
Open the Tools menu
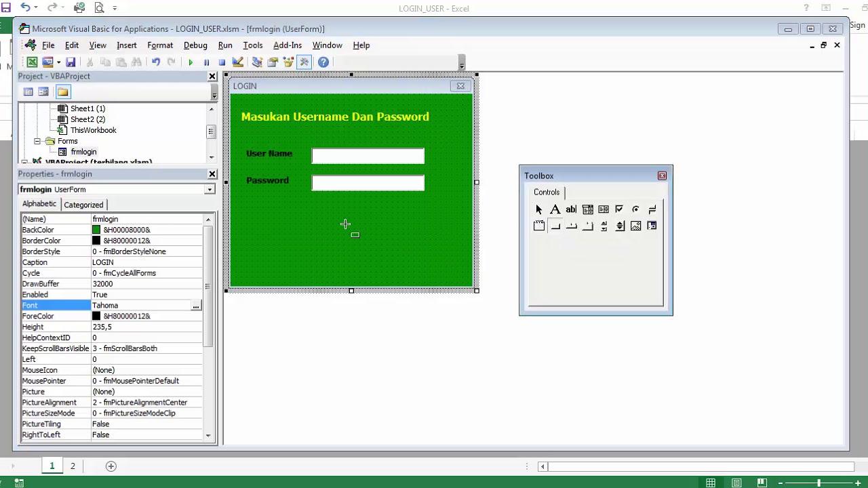click(253, 45)
